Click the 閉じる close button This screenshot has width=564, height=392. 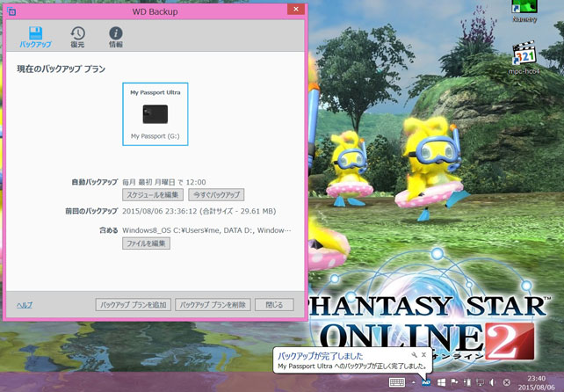click(x=274, y=305)
